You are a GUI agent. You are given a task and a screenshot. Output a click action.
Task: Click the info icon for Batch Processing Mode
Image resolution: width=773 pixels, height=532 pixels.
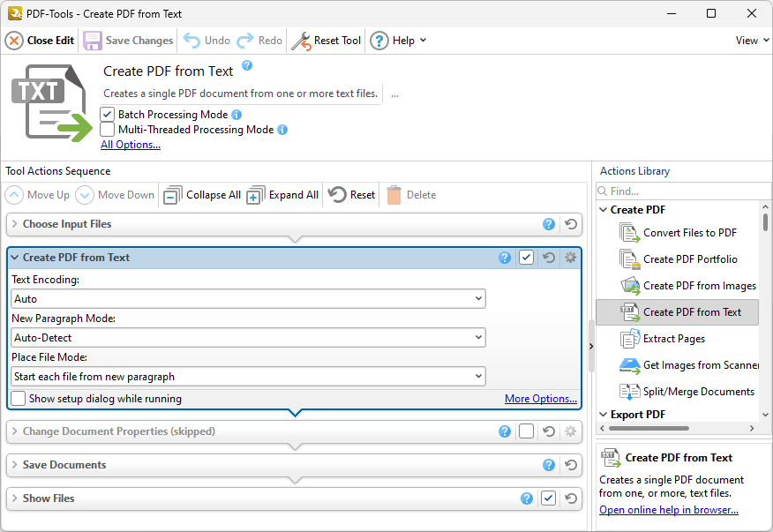[x=236, y=115]
